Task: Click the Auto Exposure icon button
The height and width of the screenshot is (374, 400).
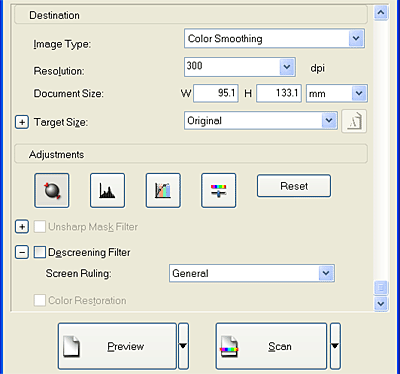Action: click(x=52, y=191)
